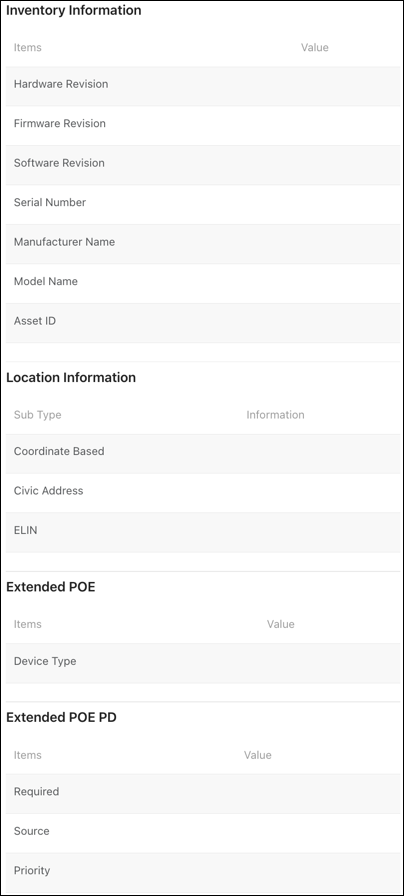
Task: Click the Information column header
Action: point(275,415)
